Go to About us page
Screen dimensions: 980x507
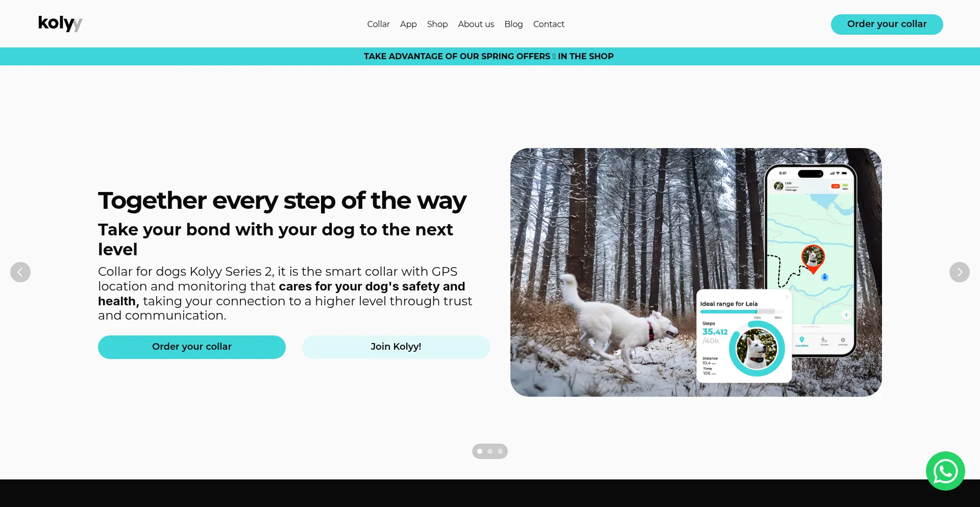(476, 24)
